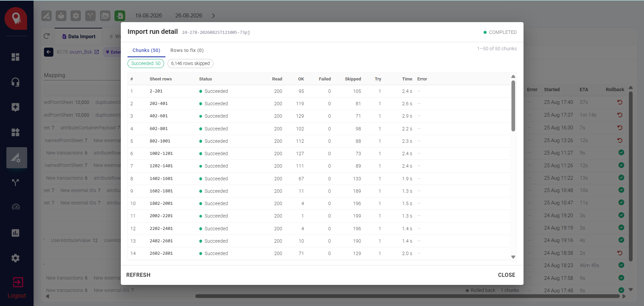The image size is (644, 306).
Task: Click the image gallery toolbar icon
Action: click(105, 16)
